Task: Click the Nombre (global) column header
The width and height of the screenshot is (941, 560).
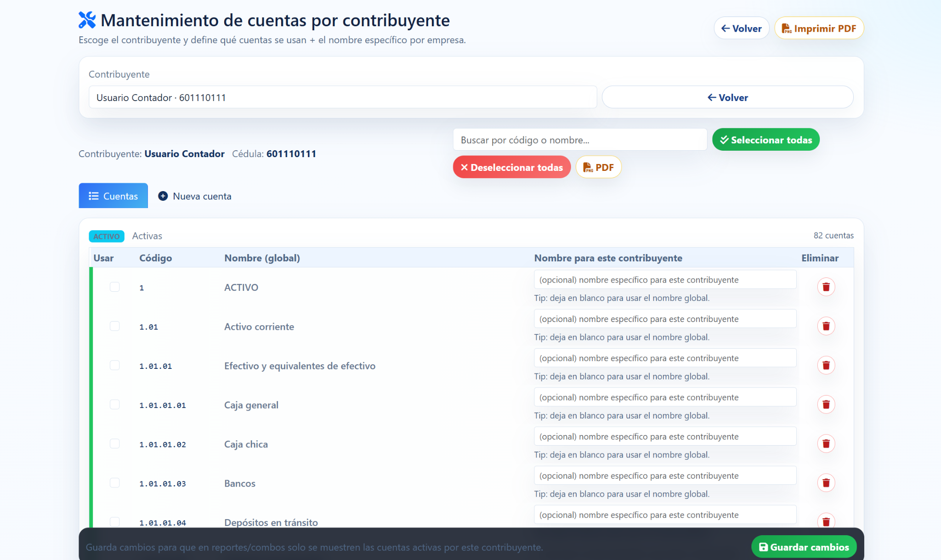Action: 262,258
